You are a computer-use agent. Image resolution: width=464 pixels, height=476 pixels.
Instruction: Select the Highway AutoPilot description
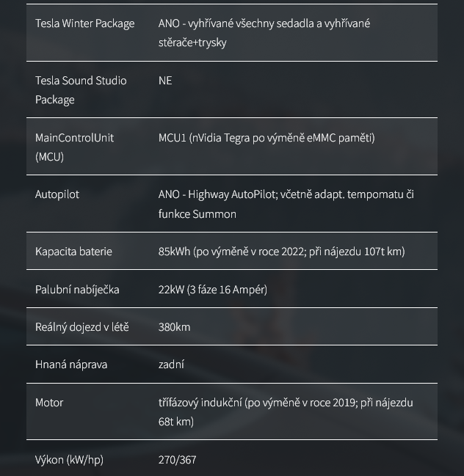(286, 204)
